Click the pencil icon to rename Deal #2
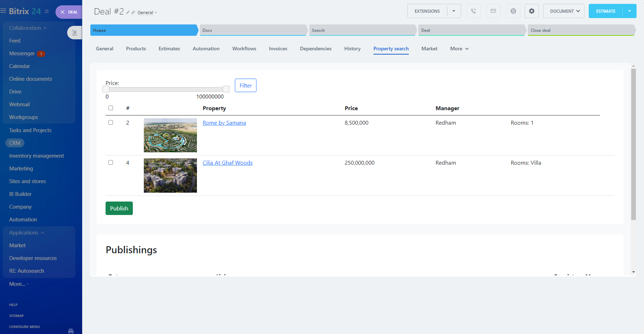Screen dimensions: 644x334 click(128, 12)
